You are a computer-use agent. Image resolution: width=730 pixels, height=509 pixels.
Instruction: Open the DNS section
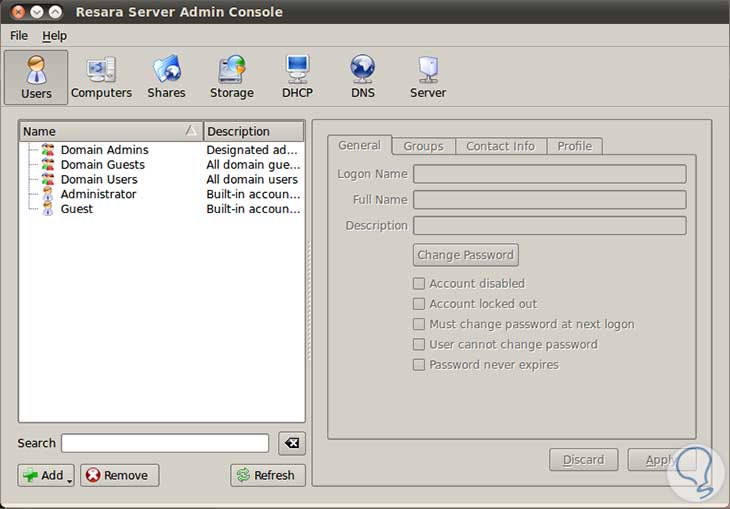pyautogui.click(x=363, y=77)
